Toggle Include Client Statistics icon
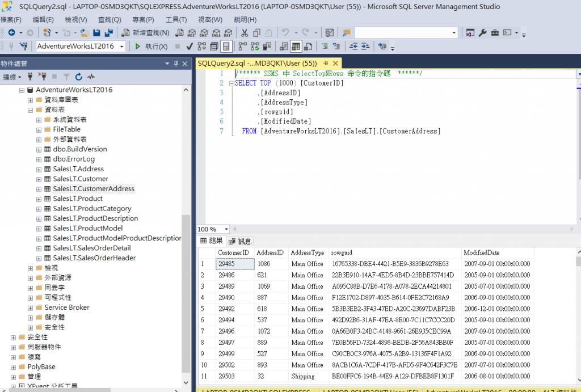 click(x=267, y=47)
